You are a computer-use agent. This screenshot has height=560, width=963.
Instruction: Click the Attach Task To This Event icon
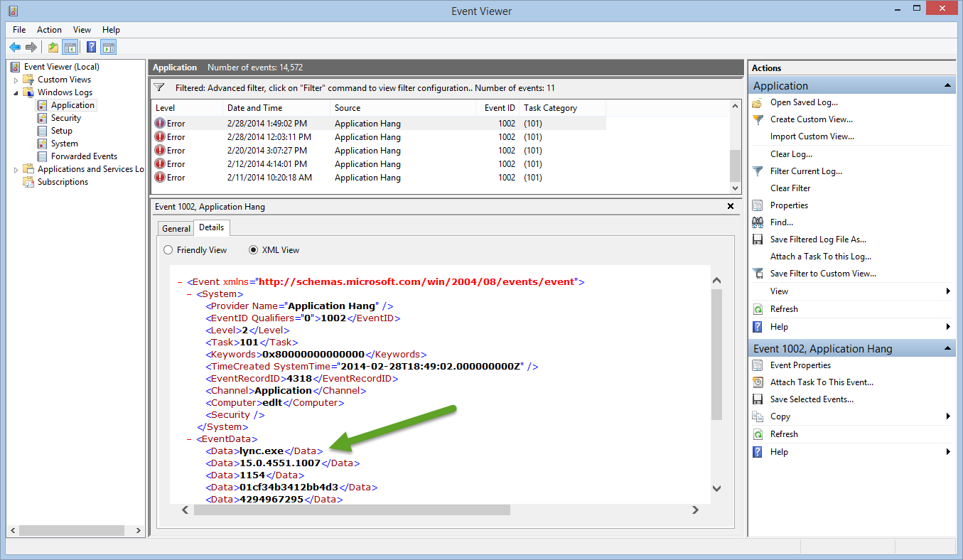[x=758, y=382]
